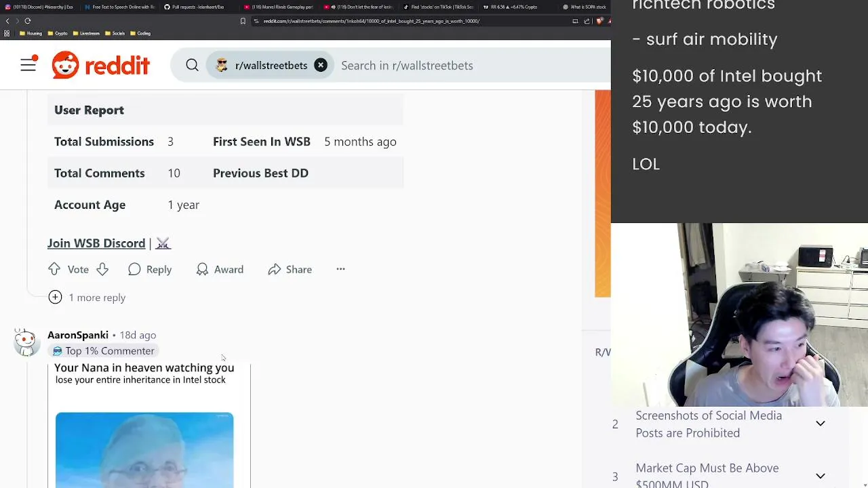Remove the r/wallstreetbets search filter
The image size is (868, 488).
321,65
